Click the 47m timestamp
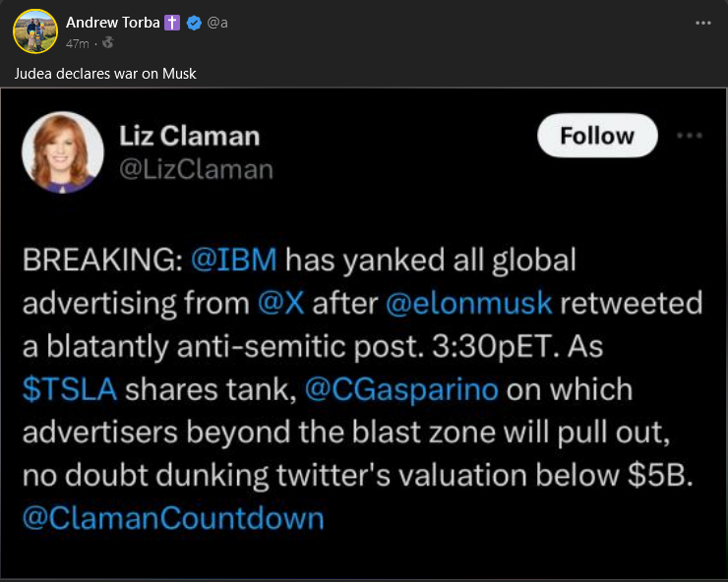The height and width of the screenshot is (582, 728). tap(77, 43)
